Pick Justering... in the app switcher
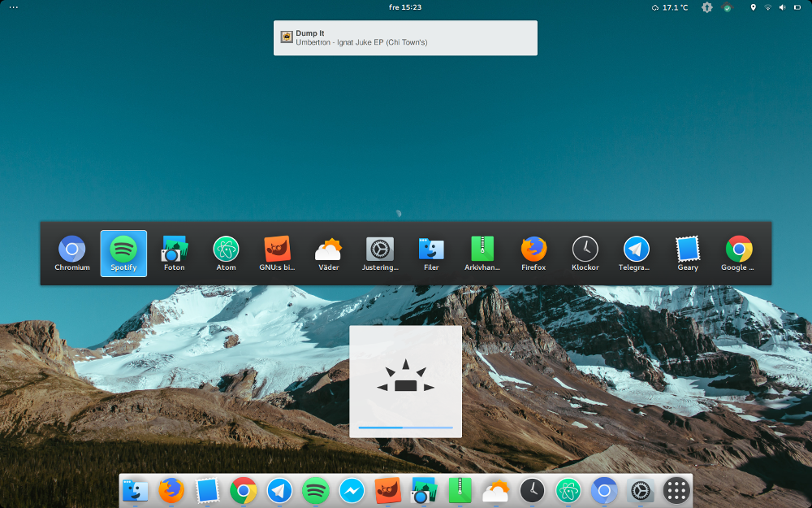The height and width of the screenshot is (508, 812). coord(380,254)
